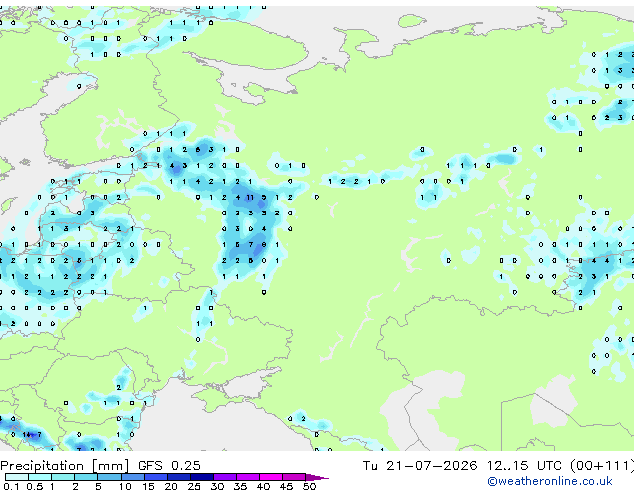Image resolution: width=634 pixels, height=490 pixels.
Task: Click the '11' precipitation value on map
Action: click(250, 197)
